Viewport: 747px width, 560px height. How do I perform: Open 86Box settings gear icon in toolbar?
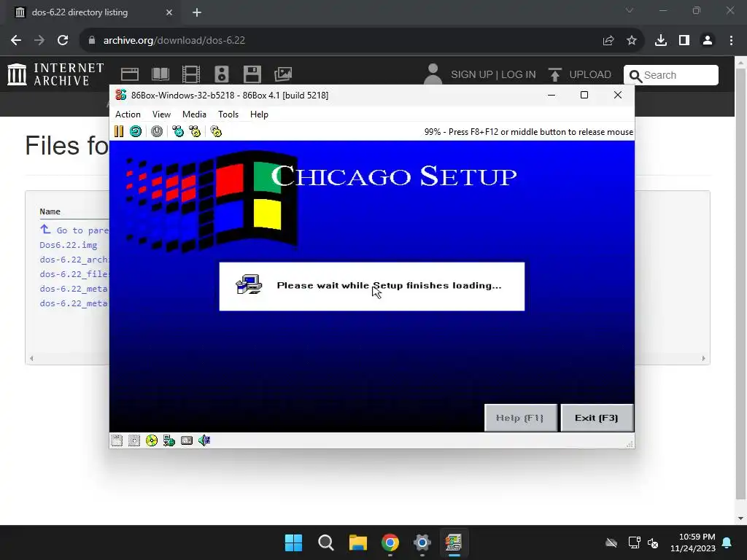coord(216,131)
